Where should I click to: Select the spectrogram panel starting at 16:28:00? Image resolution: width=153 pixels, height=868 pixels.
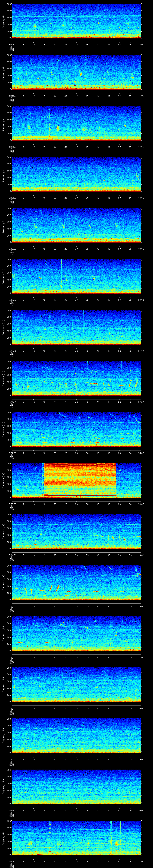77,736
